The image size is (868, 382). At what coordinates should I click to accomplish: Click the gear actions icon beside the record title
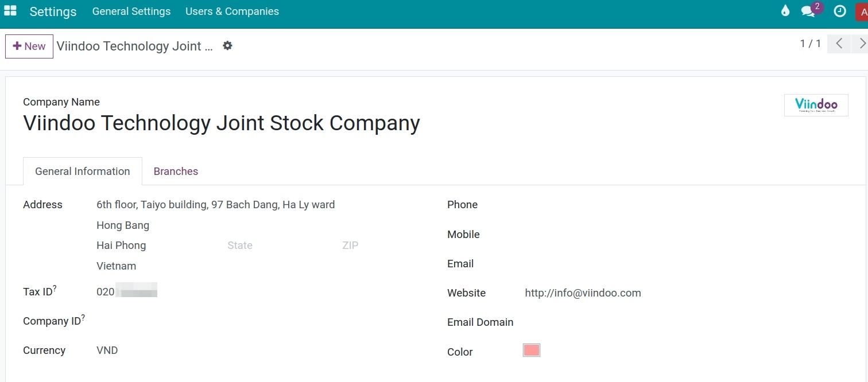(227, 46)
